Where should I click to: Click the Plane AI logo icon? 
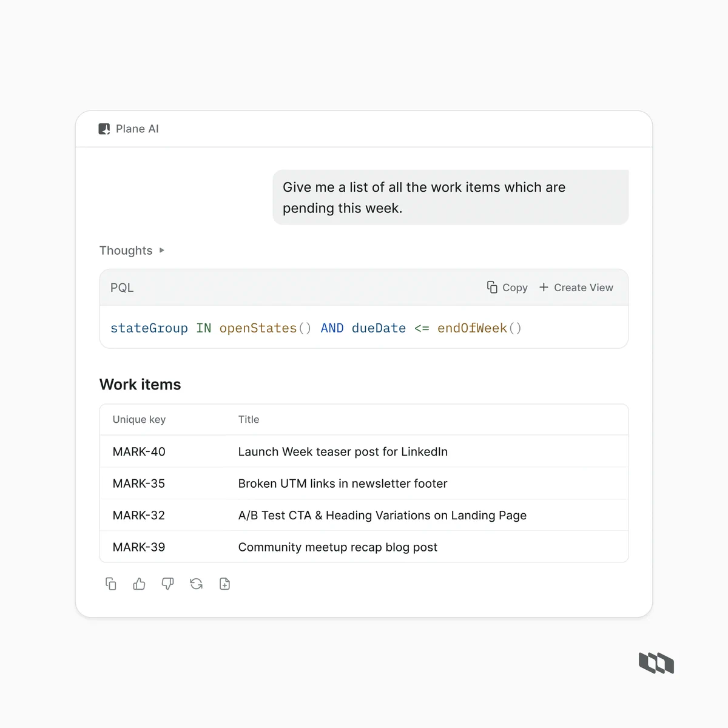pyautogui.click(x=104, y=129)
